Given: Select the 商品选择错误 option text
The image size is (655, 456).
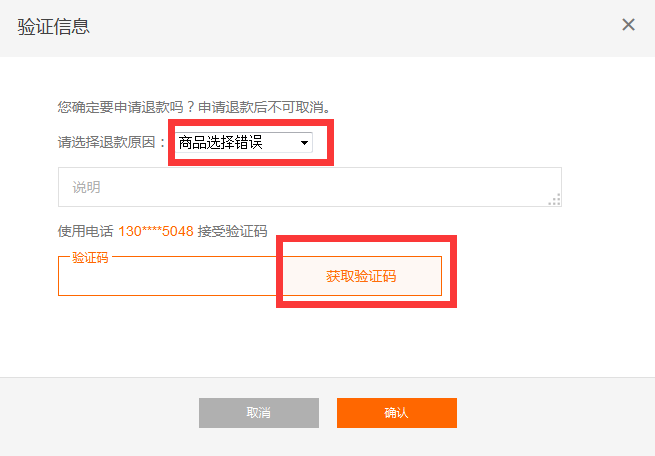Looking at the screenshot, I should (x=220, y=143).
